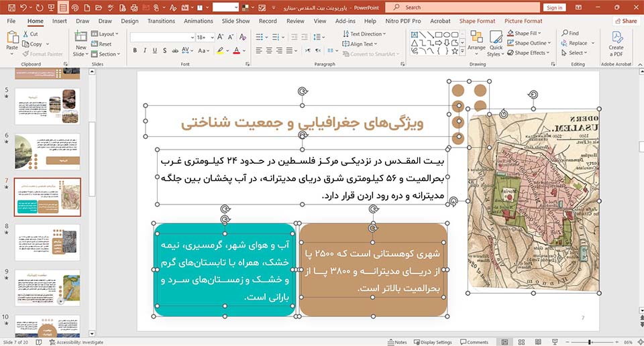
Task: Select the text box shape in shapes gallery
Action: click(x=415, y=35)
